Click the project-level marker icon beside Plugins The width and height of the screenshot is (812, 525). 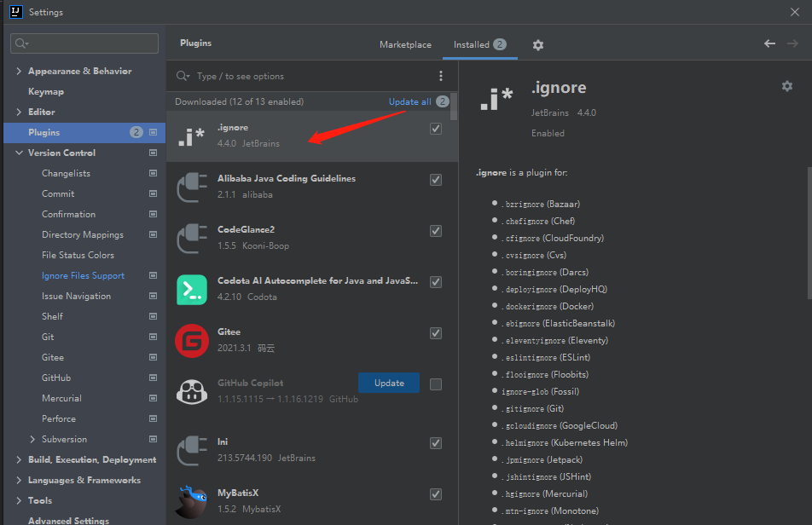pos(154,132)
